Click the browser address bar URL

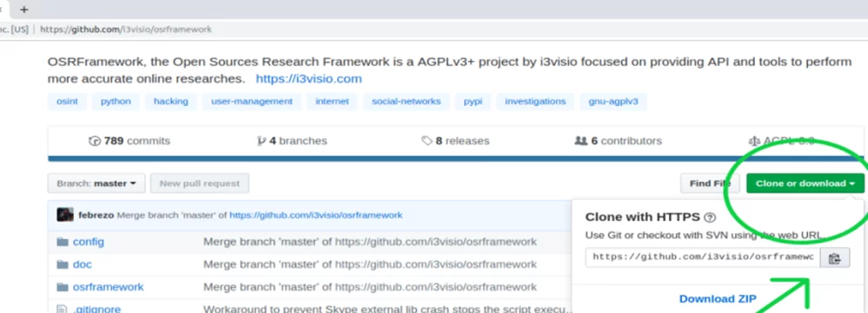coord(125,30)
